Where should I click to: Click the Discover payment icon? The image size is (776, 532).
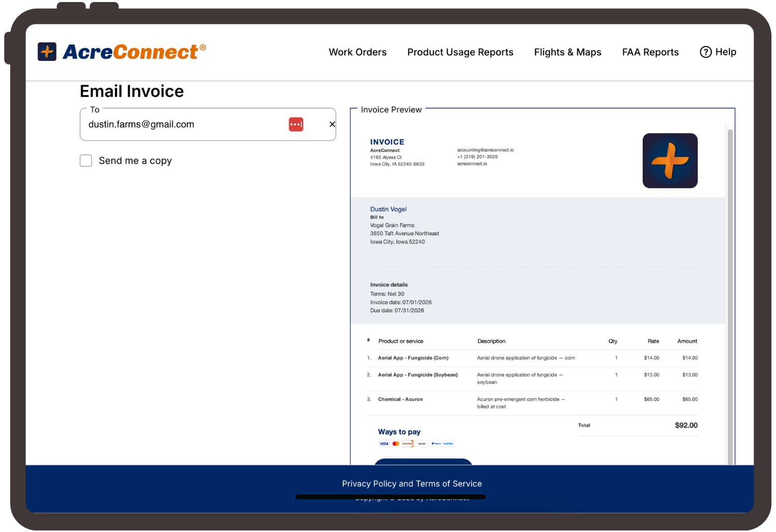pyautogui.click(x=408, y=444)
